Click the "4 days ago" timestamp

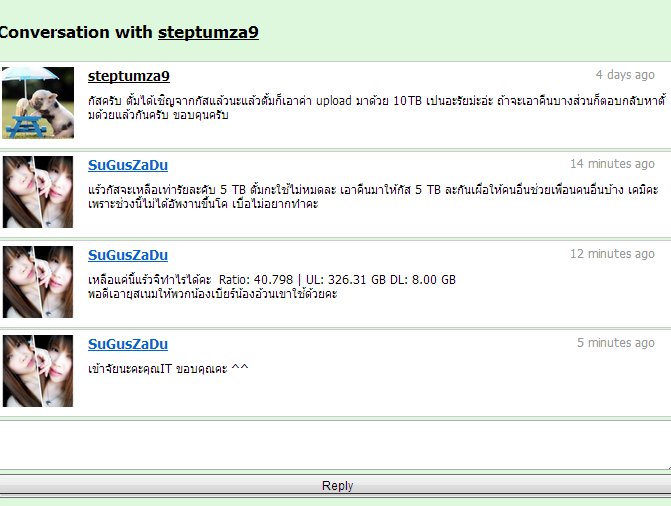pos(625,75)
